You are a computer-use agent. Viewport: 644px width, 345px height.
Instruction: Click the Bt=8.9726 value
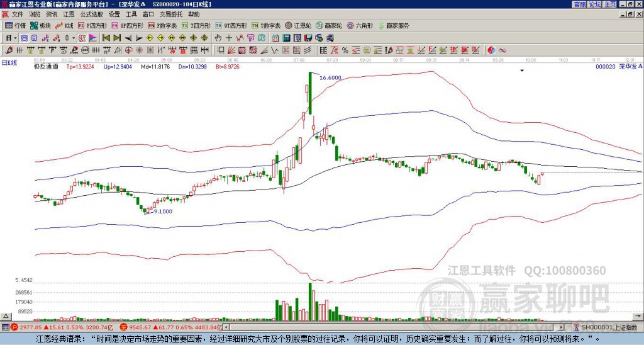pyautogui.click(x=228, y=66)
